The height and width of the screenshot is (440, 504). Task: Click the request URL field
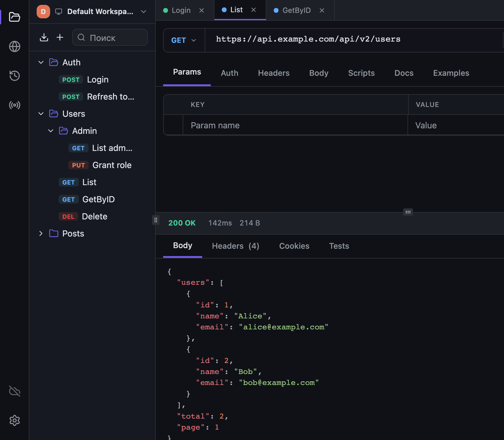(x=354, y=40)
